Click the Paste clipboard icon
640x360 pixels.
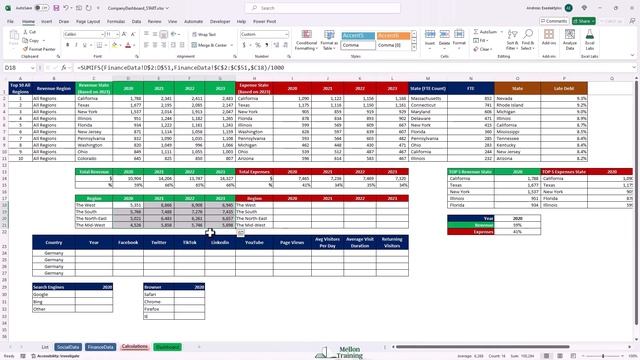tap(14, 35)
